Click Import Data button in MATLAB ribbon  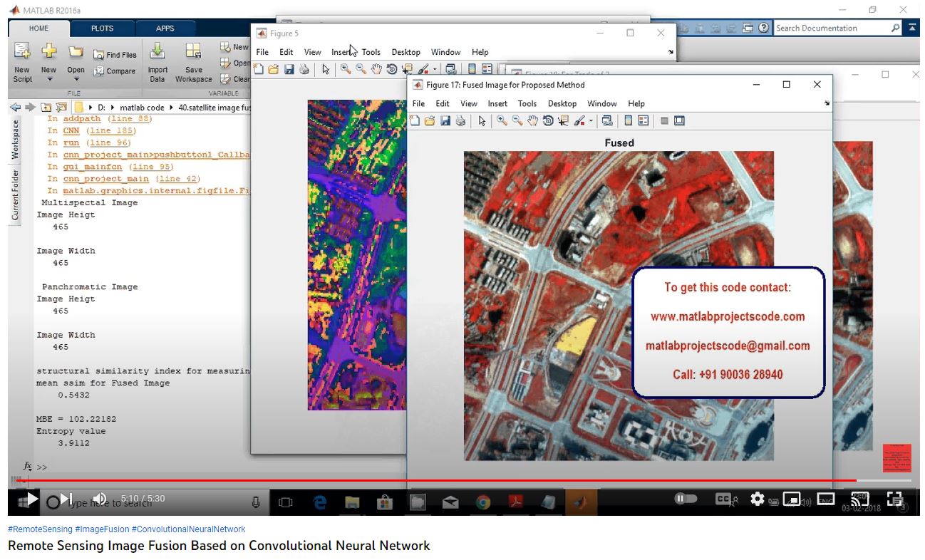pyautogui.click(x=157, y=62)
